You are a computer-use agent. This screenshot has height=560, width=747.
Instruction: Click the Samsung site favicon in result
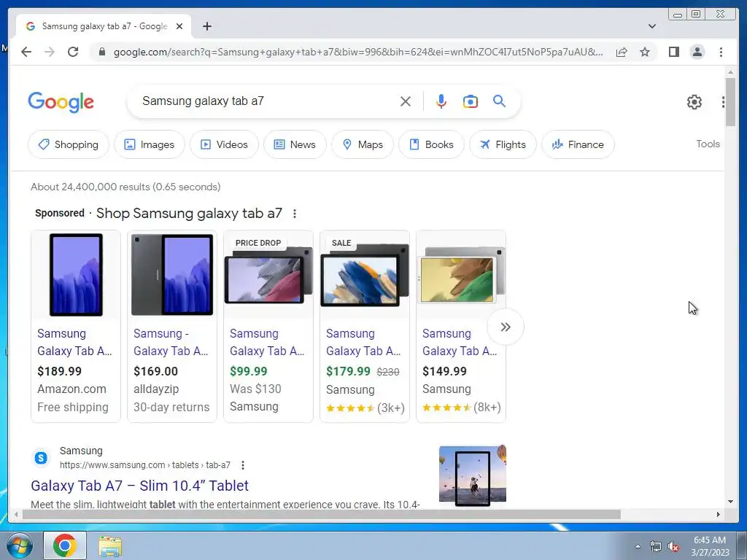[x=41, y=458]
